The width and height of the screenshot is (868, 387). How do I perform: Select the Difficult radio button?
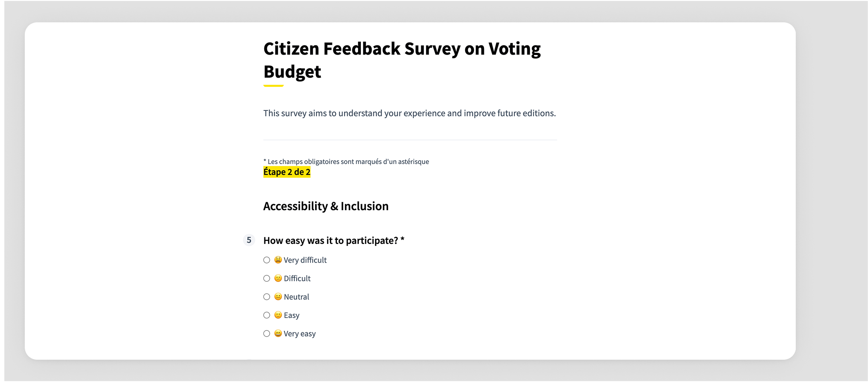point(267,279)
